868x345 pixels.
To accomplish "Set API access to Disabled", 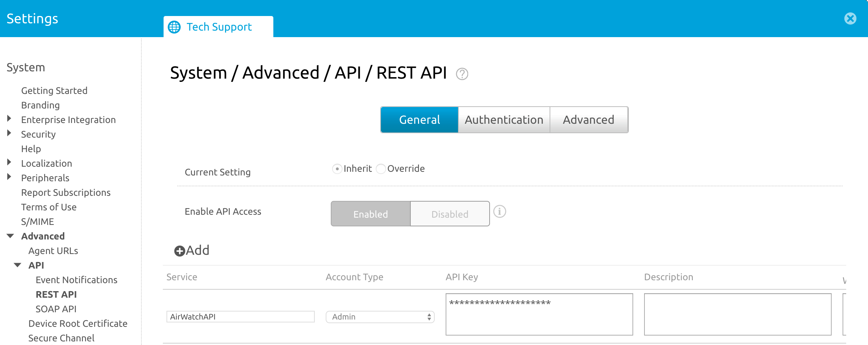I will [450, 214].
